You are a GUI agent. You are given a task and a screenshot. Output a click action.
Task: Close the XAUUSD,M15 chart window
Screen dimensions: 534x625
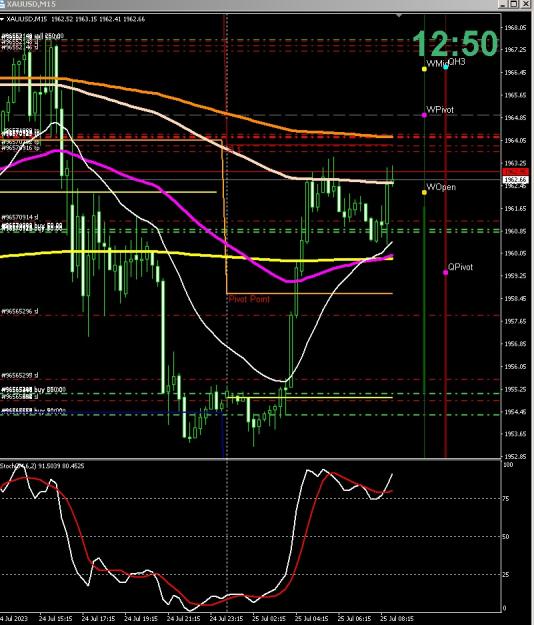pos(525,4)
